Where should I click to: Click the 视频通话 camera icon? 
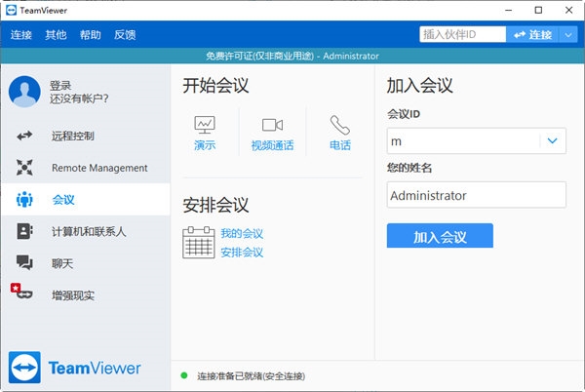tap(272, 125)
